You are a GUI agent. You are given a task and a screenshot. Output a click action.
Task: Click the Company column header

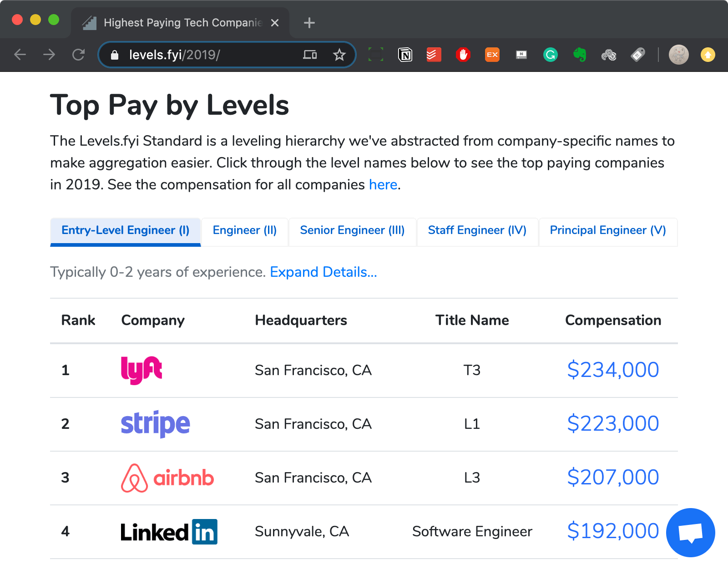click(153, 321)
